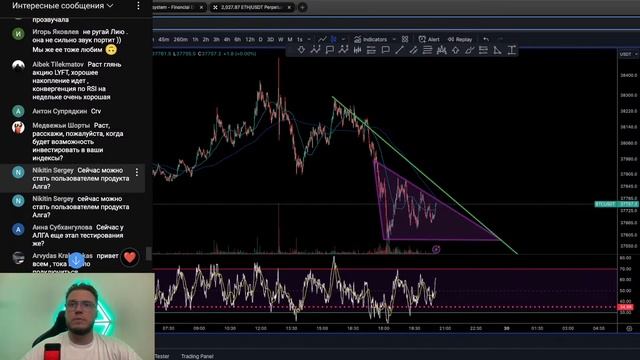Screen dimensions: 640x360
Task: Close the ETH/USDT Perpetual browser tab
Action: [x=289, y=7]
